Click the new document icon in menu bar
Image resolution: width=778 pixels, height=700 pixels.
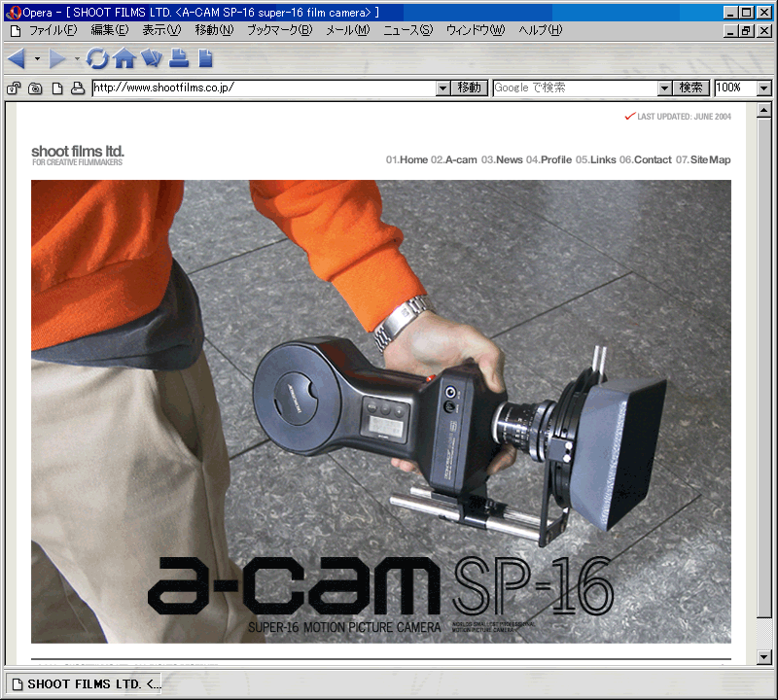[16, 31]
